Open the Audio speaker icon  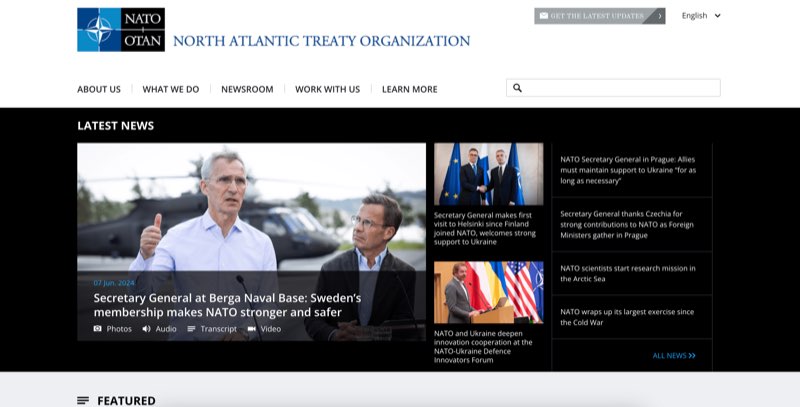tap(146, 329)
